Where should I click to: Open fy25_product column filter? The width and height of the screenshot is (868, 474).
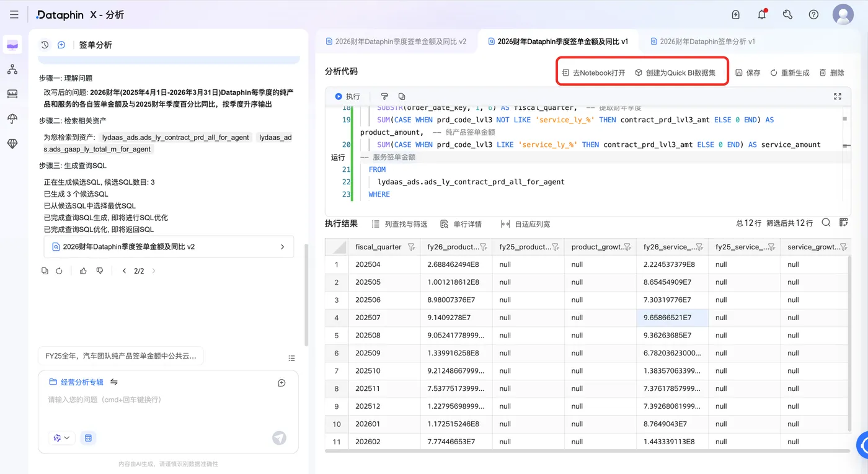click(x=555, y=247)
